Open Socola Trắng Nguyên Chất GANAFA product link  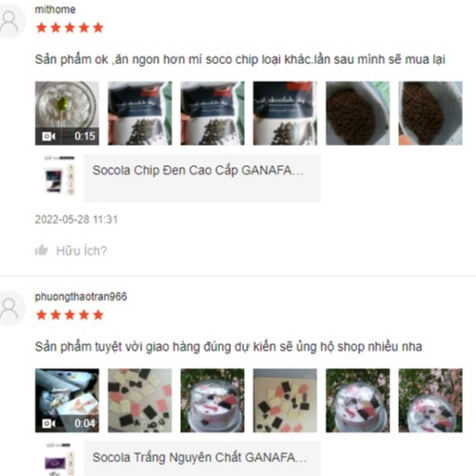pyautogui.click(x=199, y=457)
